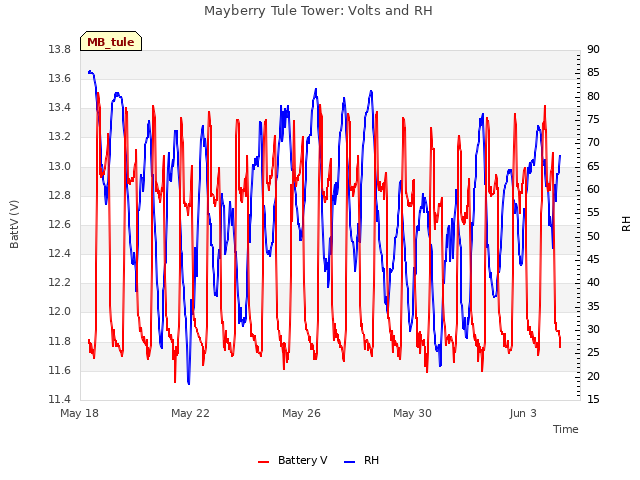Click the 12.2 left axis value

60,282
